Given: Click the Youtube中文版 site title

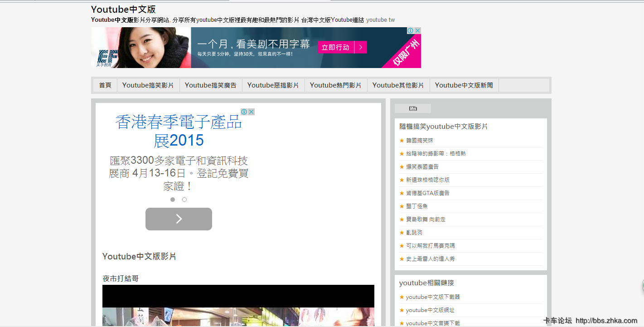Looking at the screenshot, I should pos(123,10).
